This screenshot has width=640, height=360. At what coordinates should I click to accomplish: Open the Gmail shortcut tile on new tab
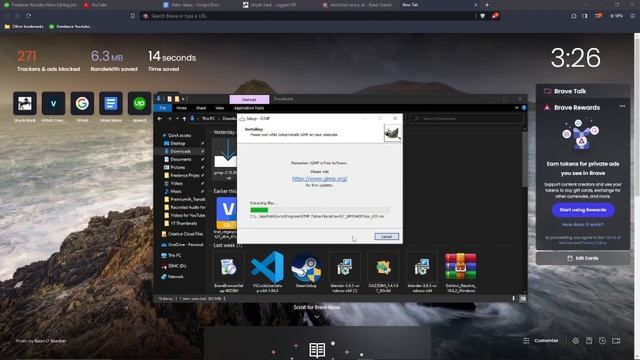point(82,104)
